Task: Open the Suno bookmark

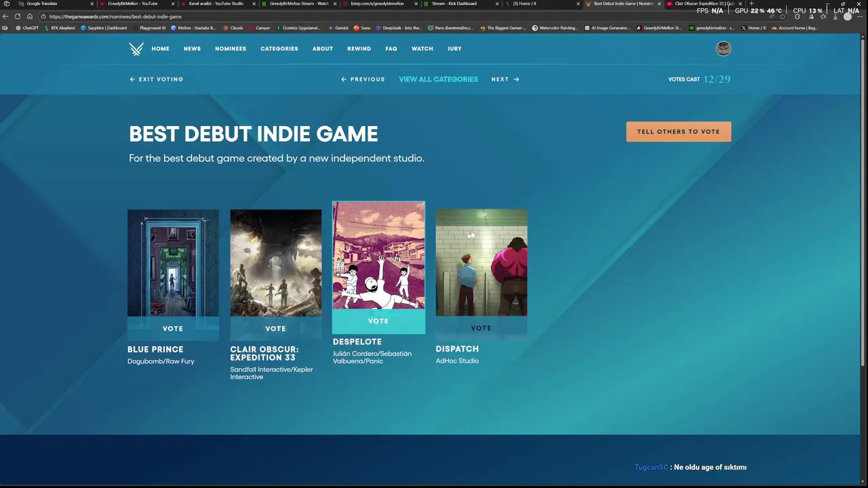Action: point(362,28)
